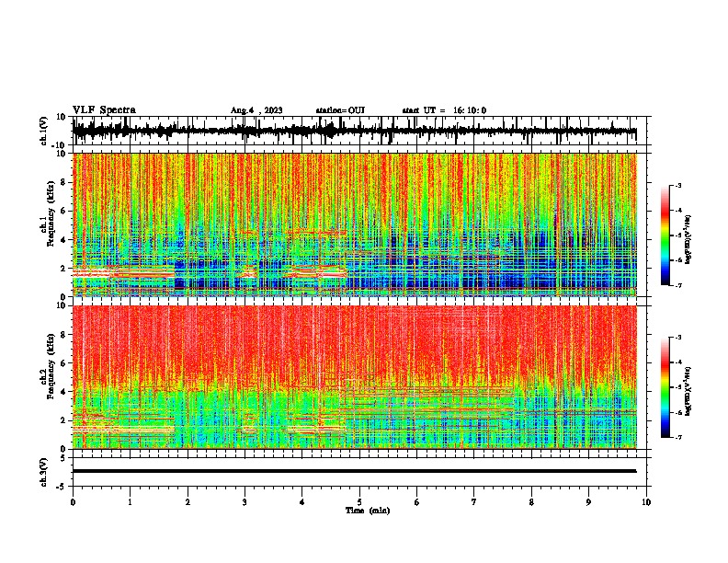Click the '-4' tick on ch.2 colorbar

677,362
